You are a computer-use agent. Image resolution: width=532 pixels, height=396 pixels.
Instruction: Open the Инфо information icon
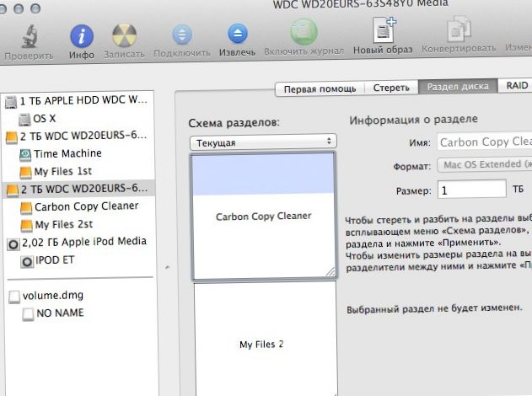pyautogui.click(x=82, y=36)
